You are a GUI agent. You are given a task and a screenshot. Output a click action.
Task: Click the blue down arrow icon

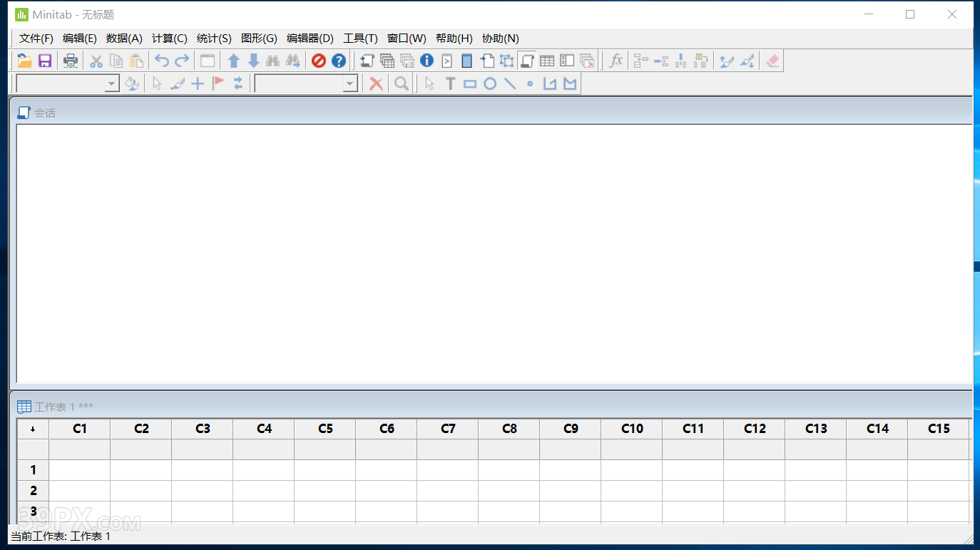click(253, 61)
